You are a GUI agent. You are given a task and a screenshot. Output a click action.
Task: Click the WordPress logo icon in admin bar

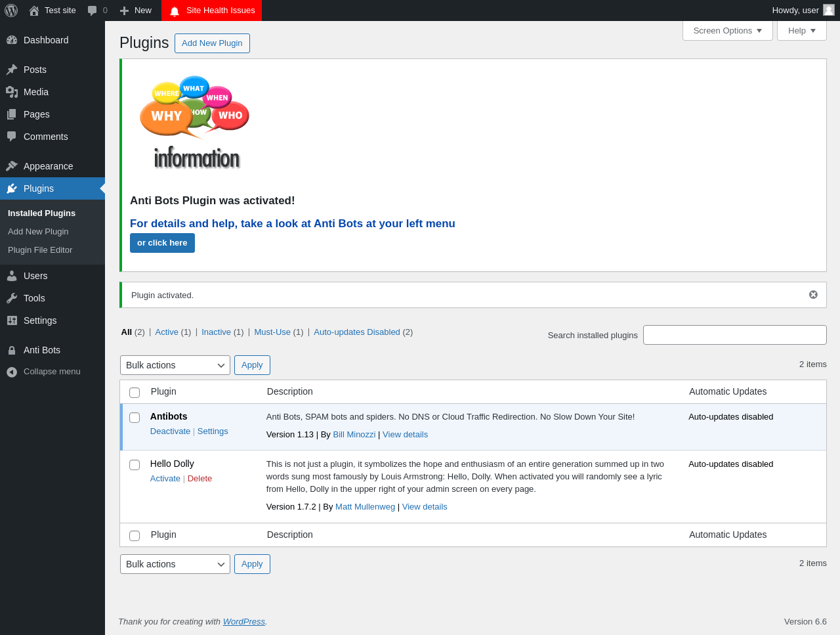coord(11,11)
